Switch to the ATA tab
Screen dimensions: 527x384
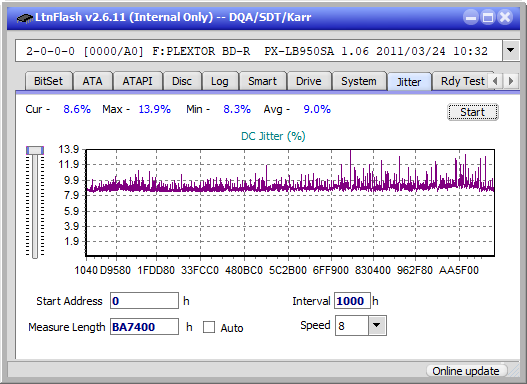92,81
